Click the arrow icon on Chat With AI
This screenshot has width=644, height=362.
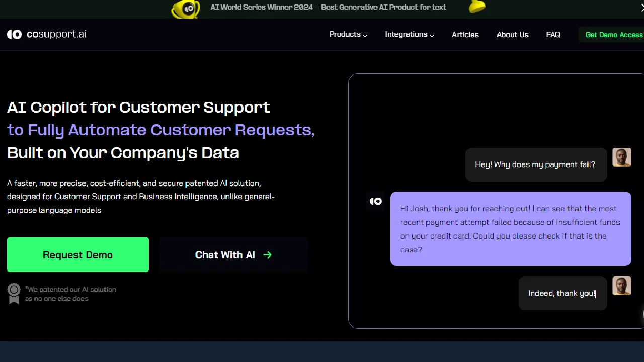267,255
